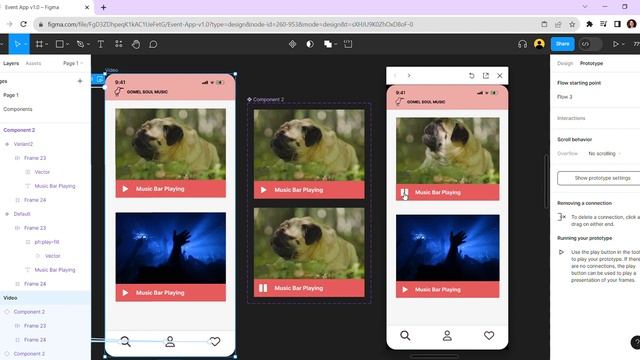Select the Rectangle shape tool
640x360 pixels.
click(60, 44)
